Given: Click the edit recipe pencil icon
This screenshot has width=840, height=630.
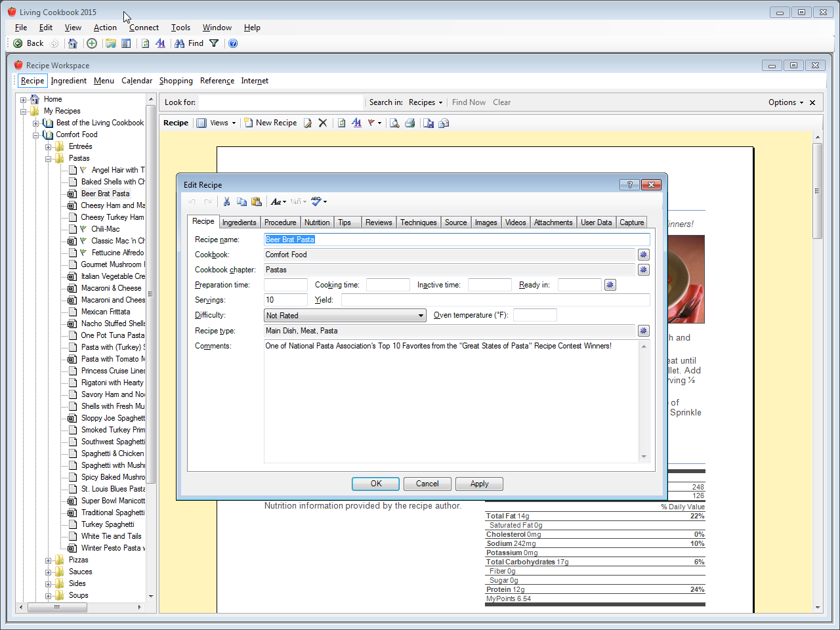Looking at the screenshot, I should click(x=307, y=123).
